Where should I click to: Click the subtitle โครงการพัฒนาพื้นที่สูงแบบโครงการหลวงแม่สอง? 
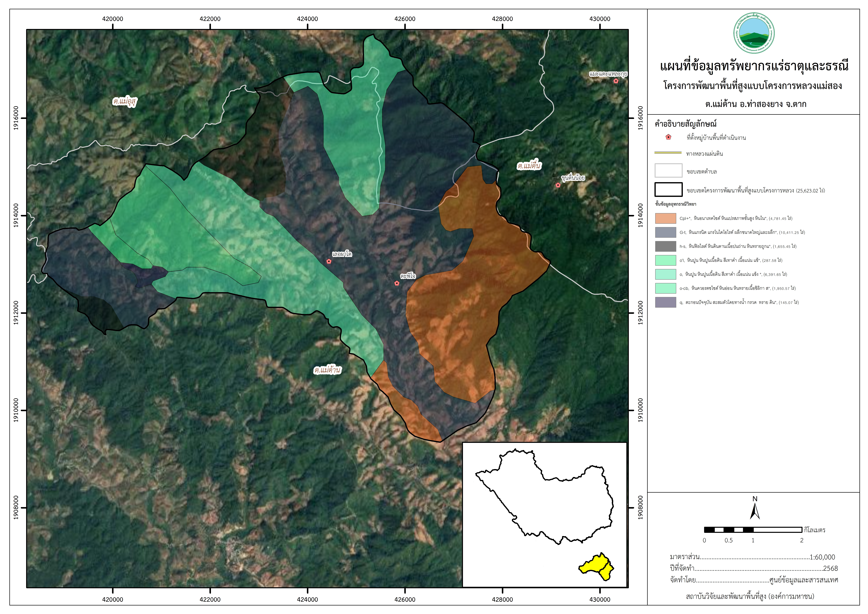click(753, 86)
